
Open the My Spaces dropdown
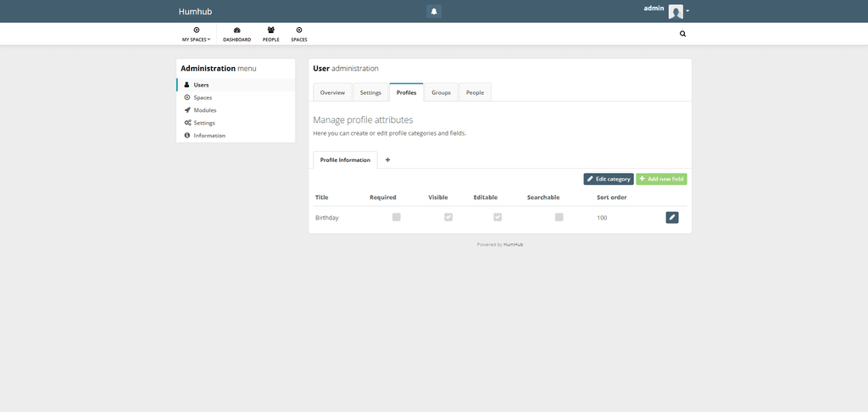[196, 34]
